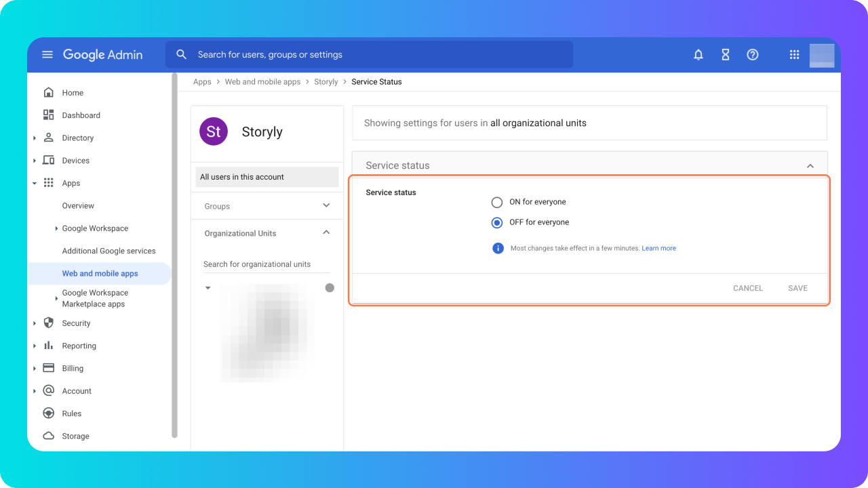The height and width of the screenshot is (488, 868).
Task: Collapse the Service status panel chevron
Action: (x=810, y=166)
